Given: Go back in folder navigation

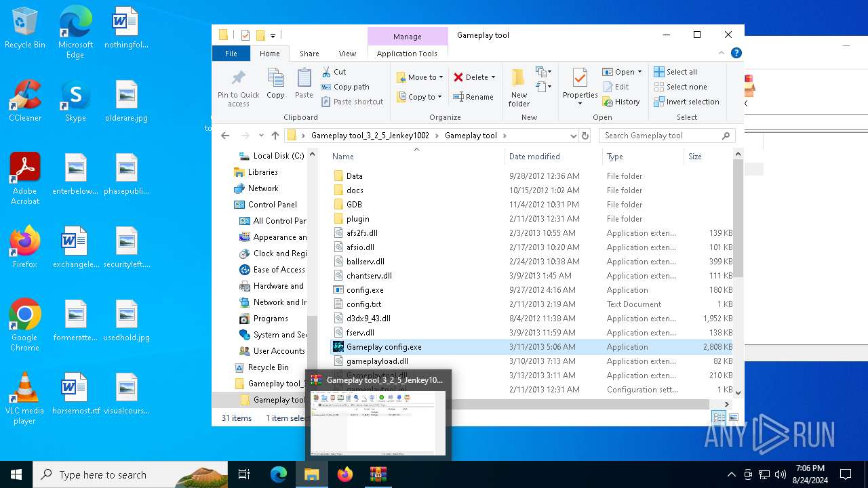Looking at the screenshot, I should pos(225,136).
